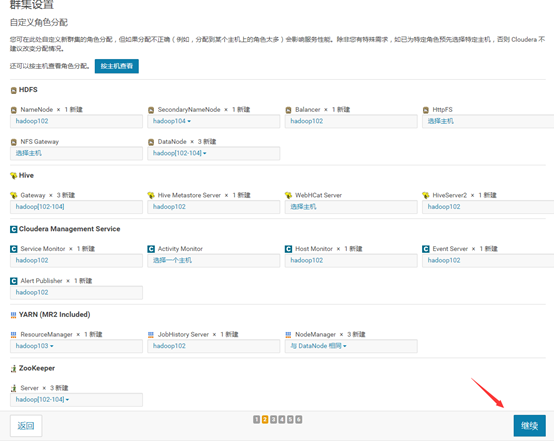This screenshot has width=554, height=441.
Task: Click Hive Metastore Server hadoop102 field
Action: coord(214,207)
